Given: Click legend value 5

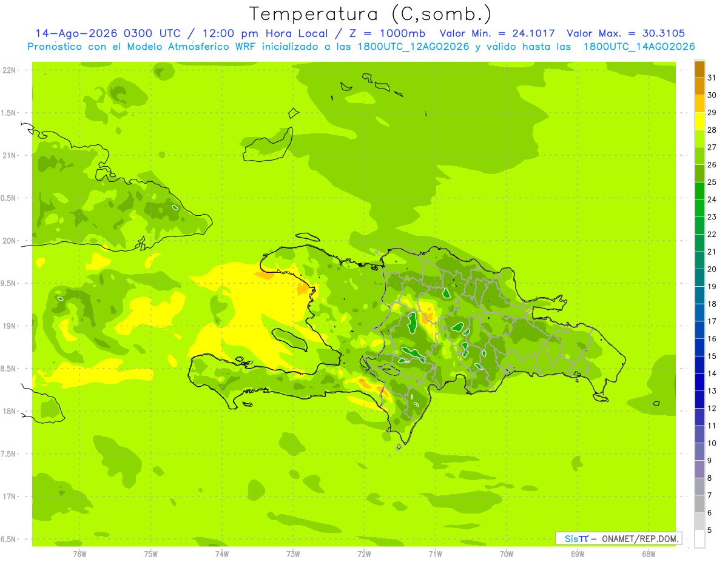Looking at the screenshot, I should pyautogui.click(x=710, y=530).
